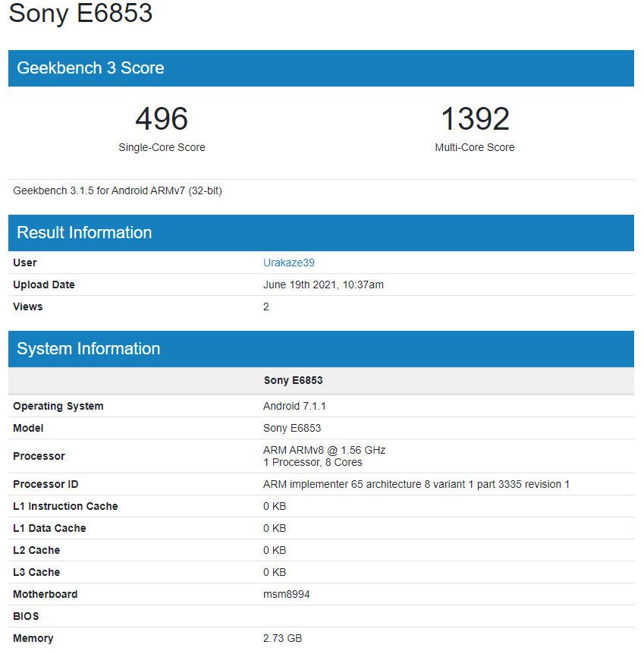Click the User row label
Image resolution: width=644 pixels, height=654 pixels.
(25, 263)
